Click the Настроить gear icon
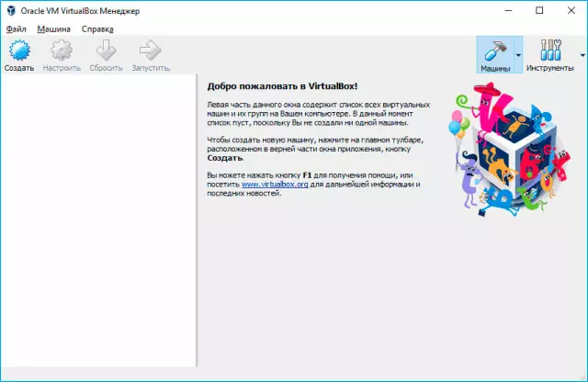 click(62, 51)
